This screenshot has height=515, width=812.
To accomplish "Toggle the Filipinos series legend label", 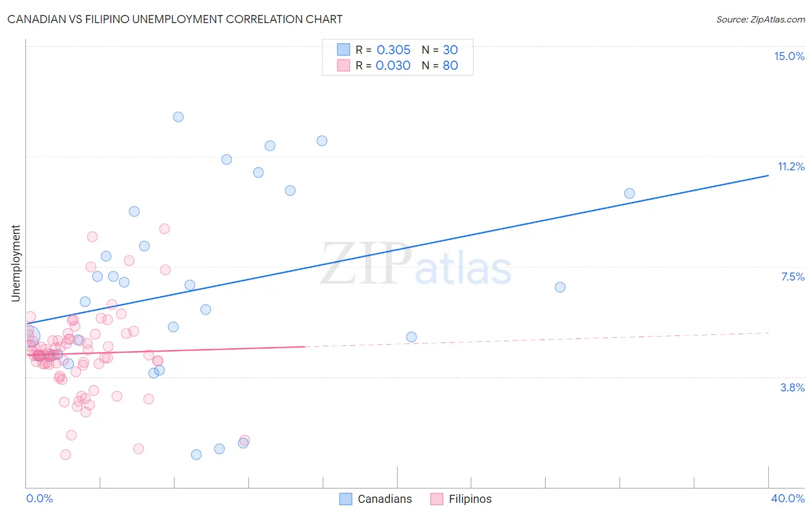I will [470, 499].
